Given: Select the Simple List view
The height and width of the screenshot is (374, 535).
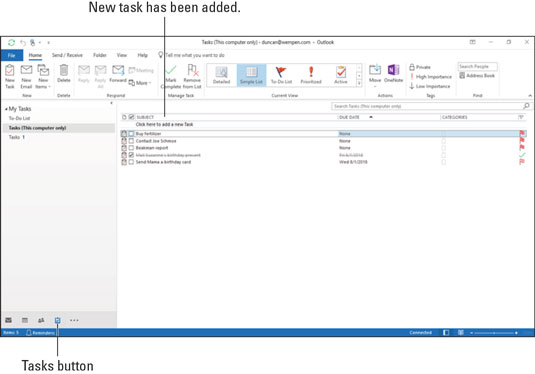Looking at the screenshot, I should 251,75.
